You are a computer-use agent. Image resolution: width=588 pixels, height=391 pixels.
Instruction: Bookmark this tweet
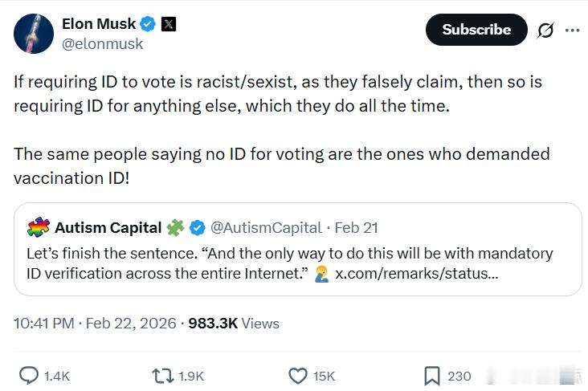(432, 375)
